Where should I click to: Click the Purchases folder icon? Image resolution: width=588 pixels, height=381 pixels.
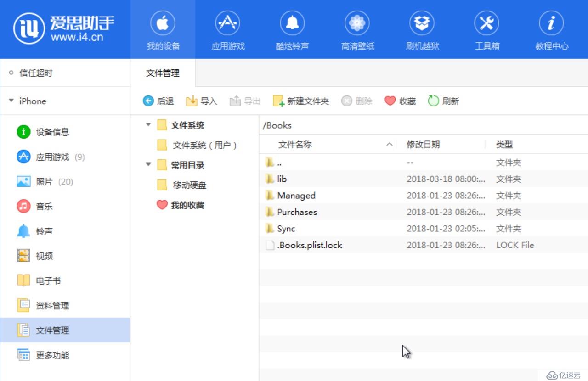(270, 212)
